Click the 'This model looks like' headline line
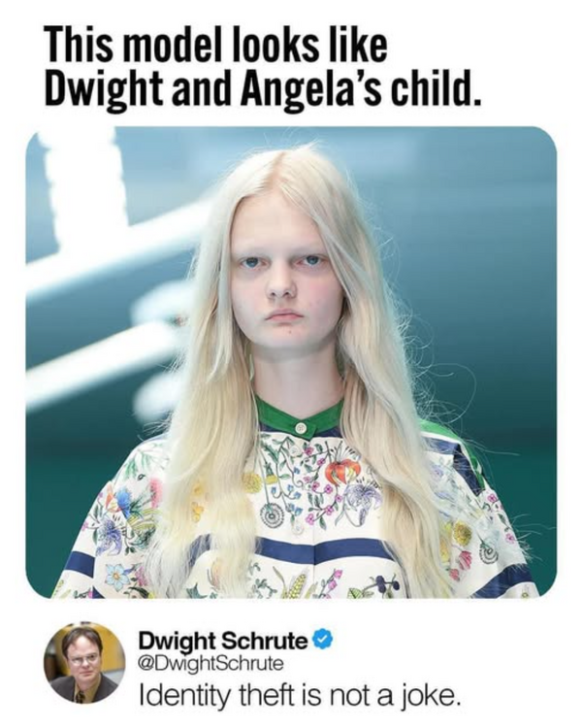 pos(215,44)
